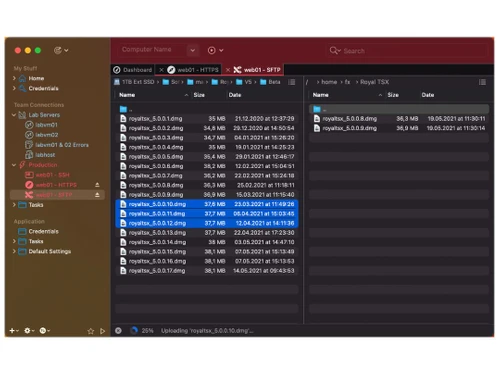The width and height of the screenshot is (500, 375).
Task: Open local parent folder (..) entry
Action: point(207,109)
